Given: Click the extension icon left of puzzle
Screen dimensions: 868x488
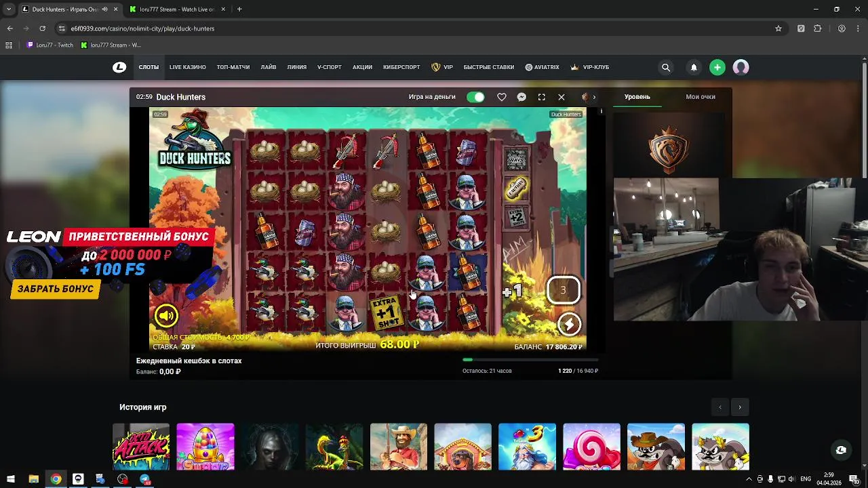Looking at the screenshot, I should [801, 28].
